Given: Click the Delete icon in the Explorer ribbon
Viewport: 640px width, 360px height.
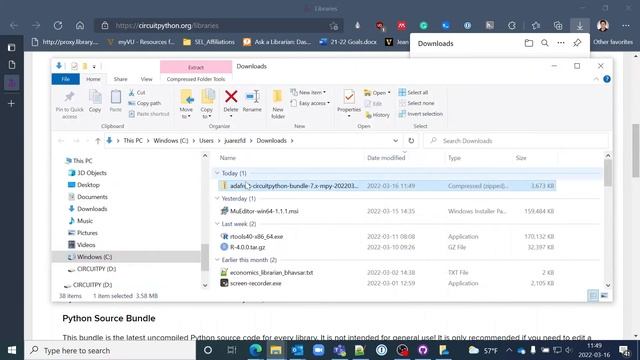Looking at the screenshot, I should [x=231, y=97].
